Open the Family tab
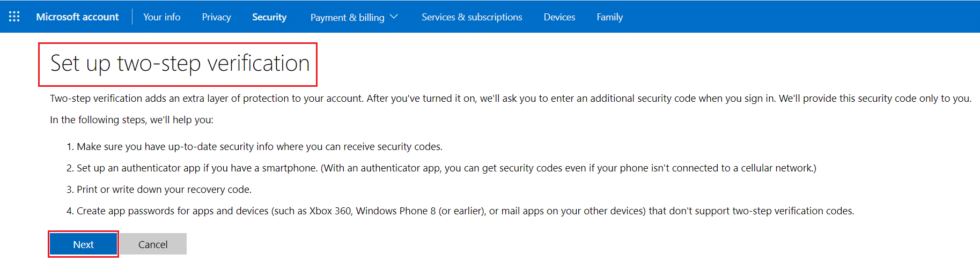The width and height of the screenshot is (980, 277). [x=609, y=17]
